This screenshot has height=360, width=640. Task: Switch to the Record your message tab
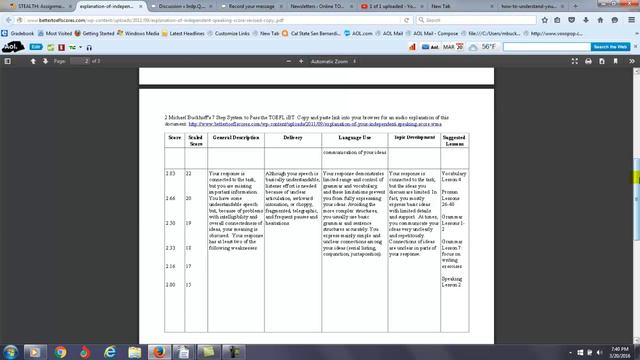click(x=252, y=6)
